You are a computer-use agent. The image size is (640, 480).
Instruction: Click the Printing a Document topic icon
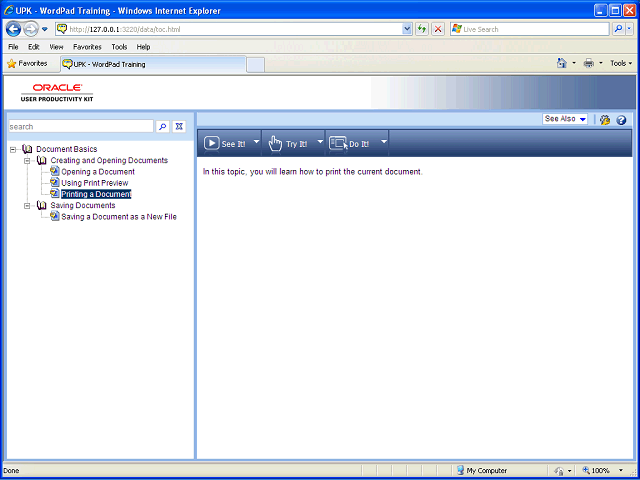click(x=55, y=193)
